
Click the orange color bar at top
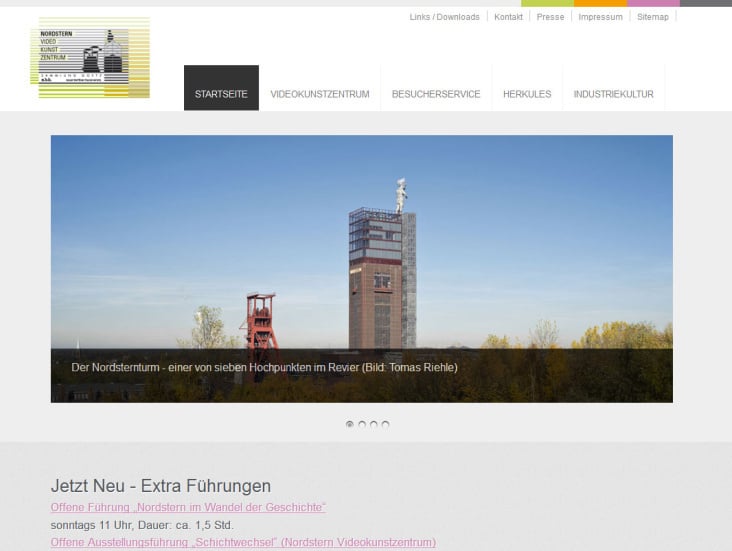[600, 3]
